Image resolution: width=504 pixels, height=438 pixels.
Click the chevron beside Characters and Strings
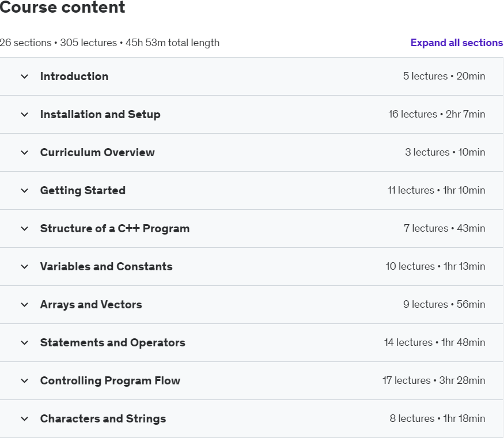pos(24,419)
